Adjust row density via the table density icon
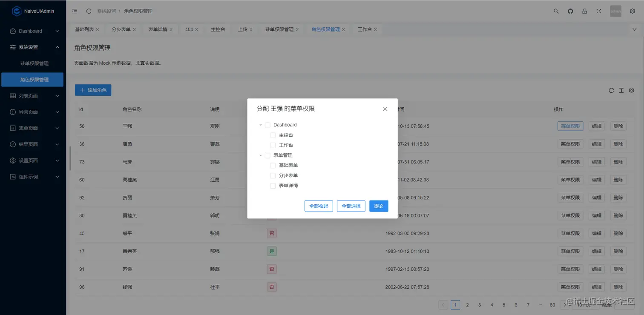The image size is (644, 315). coord(621,90)
